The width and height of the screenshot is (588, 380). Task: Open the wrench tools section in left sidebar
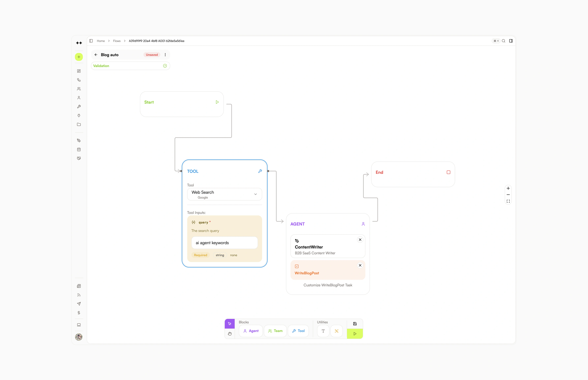[79, 106]
